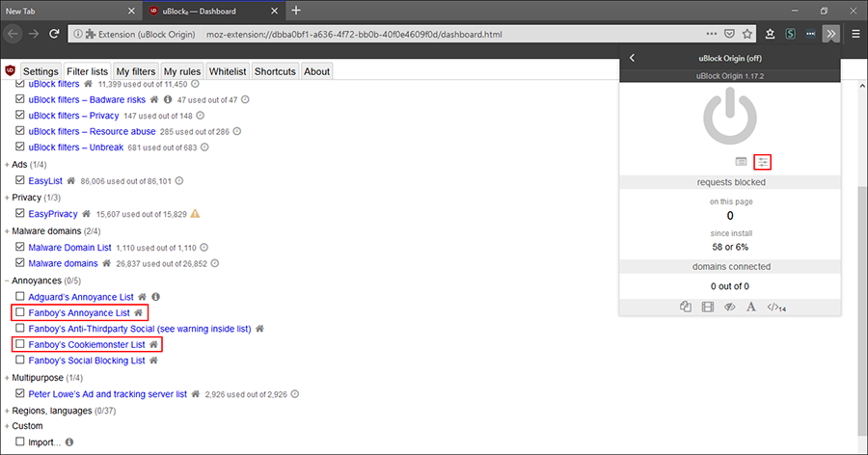Toggle the cosmetic filtering eye icon

[x=730, y=307]
